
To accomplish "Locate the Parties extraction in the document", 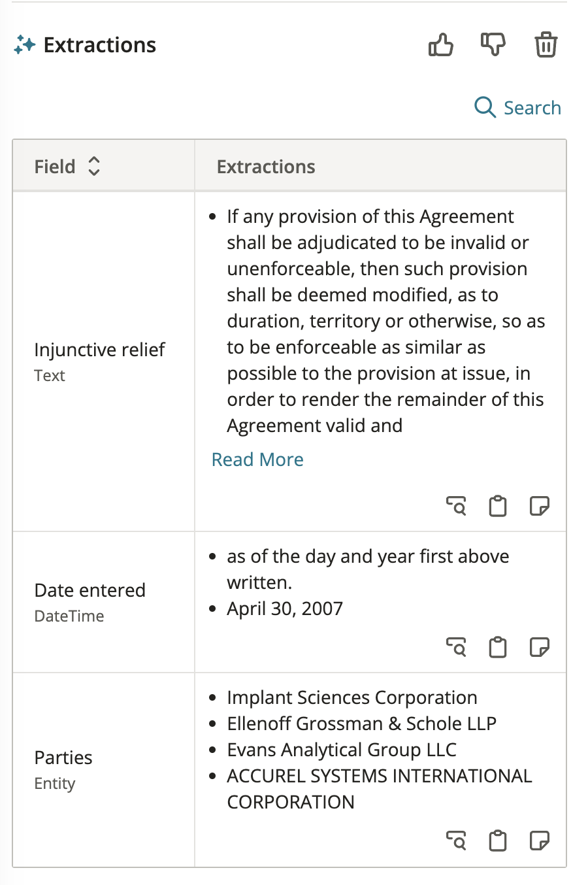I will (x=457, y=841).
